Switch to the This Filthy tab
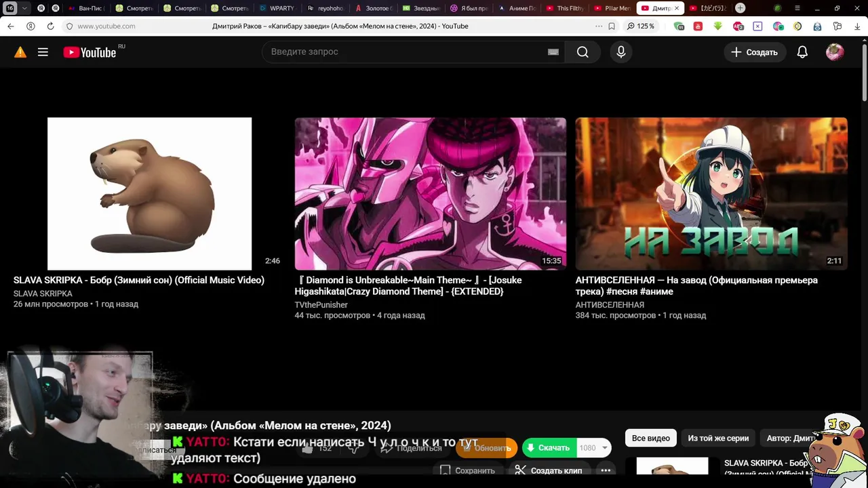The image size is (868, 488). point(565,8)
